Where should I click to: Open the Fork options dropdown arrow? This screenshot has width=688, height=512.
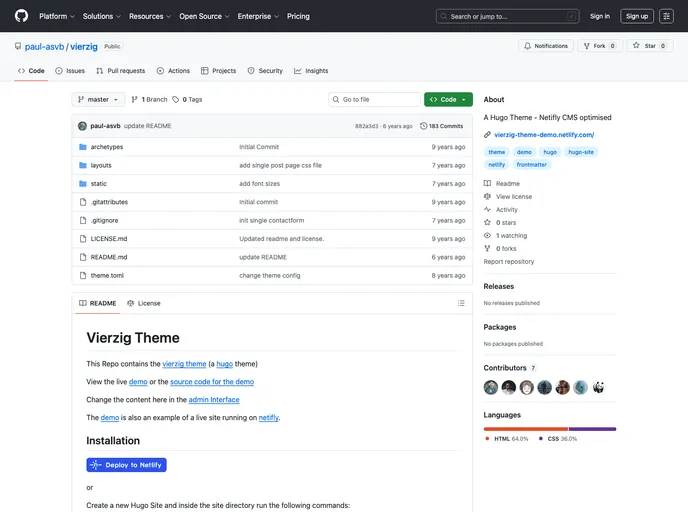click(626, 46)
